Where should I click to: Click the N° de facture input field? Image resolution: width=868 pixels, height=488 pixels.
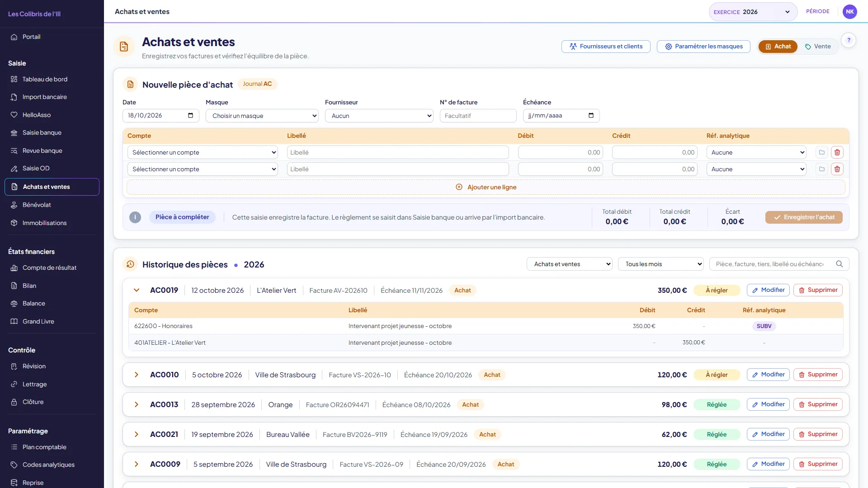pos(478,116)
